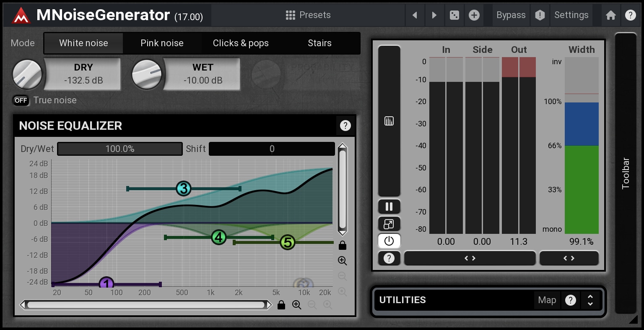Open the Settings button
The width and height of the screenshot is (644, 330).
[571, 16]
